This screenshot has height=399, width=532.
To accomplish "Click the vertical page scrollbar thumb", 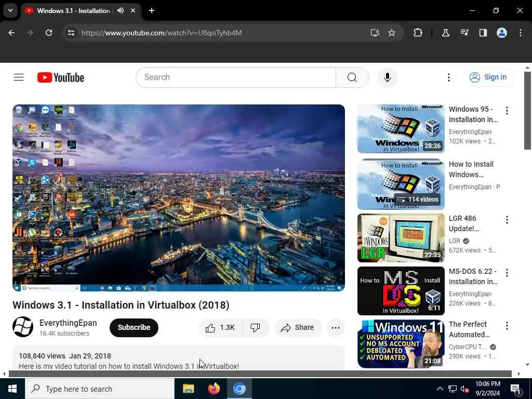I will point(527,110).
